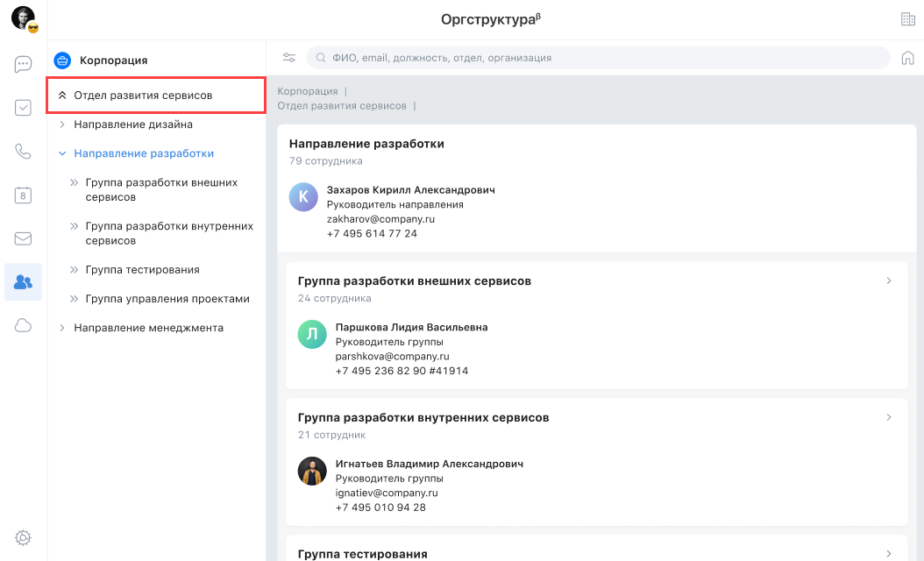The height and width of the screenshot is (561, 924).
Task: Click the home icon beside search field
Action: pyautogui.click(x=907, y=58)
